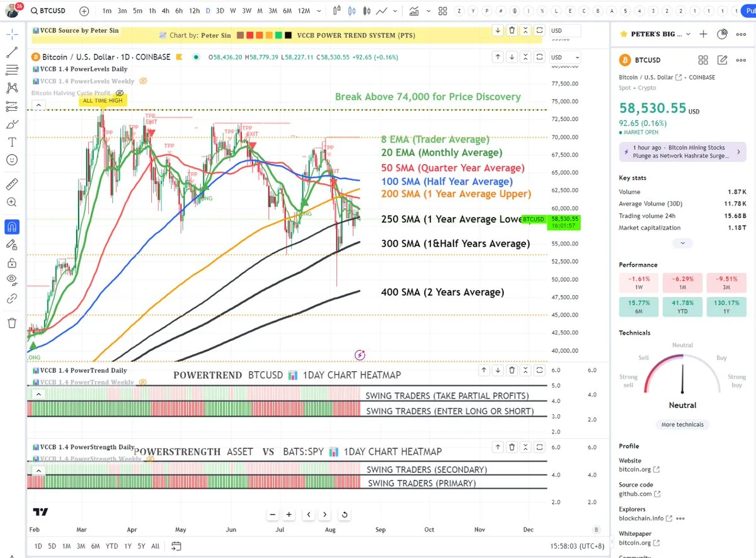Screen dimensions: 756x558
Task: Open the watchlist advanced view pie icon
Action: [723, 34]
